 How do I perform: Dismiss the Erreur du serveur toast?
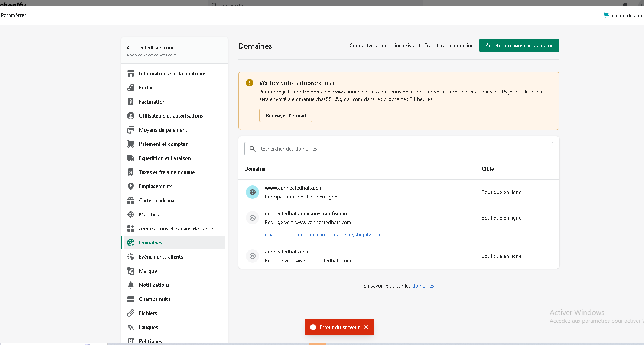pos(366,327)
